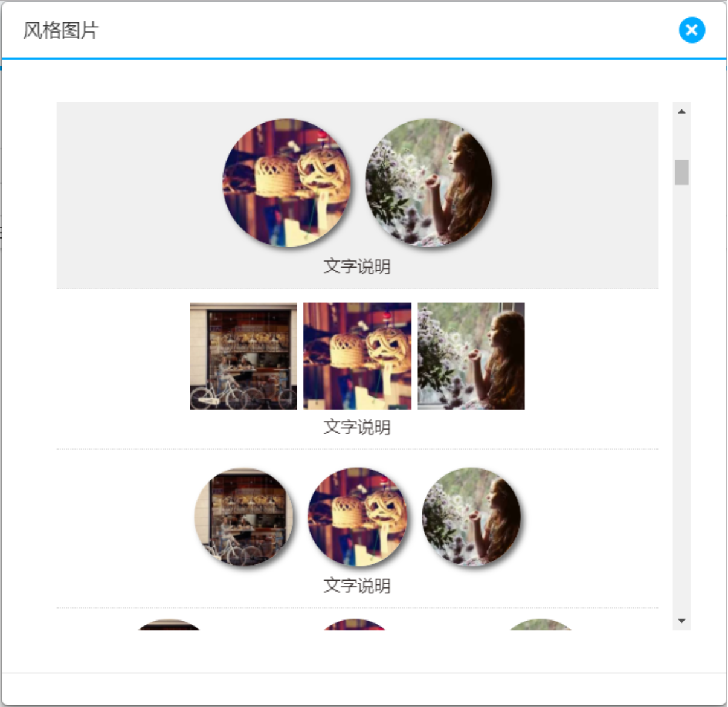The width and height of the screenshot is (728, 707).
Task: Click 文字说明 caption under the three-circle style
Action: pos(357,586)
